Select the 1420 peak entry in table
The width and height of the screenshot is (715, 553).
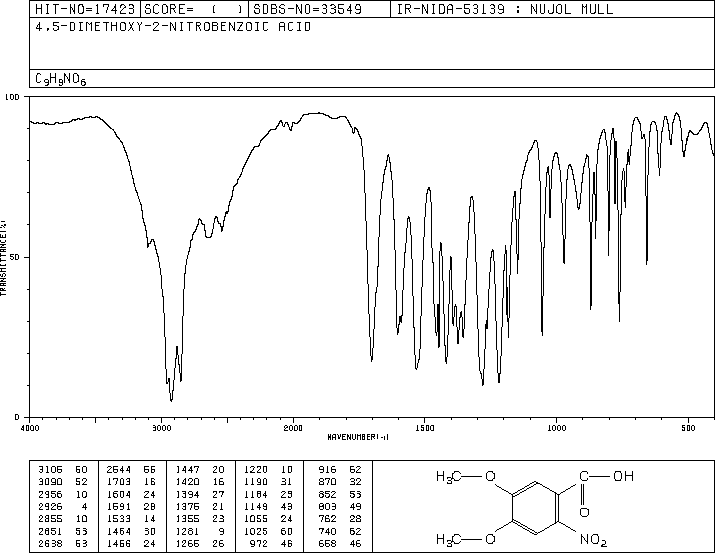pos(200,481)
